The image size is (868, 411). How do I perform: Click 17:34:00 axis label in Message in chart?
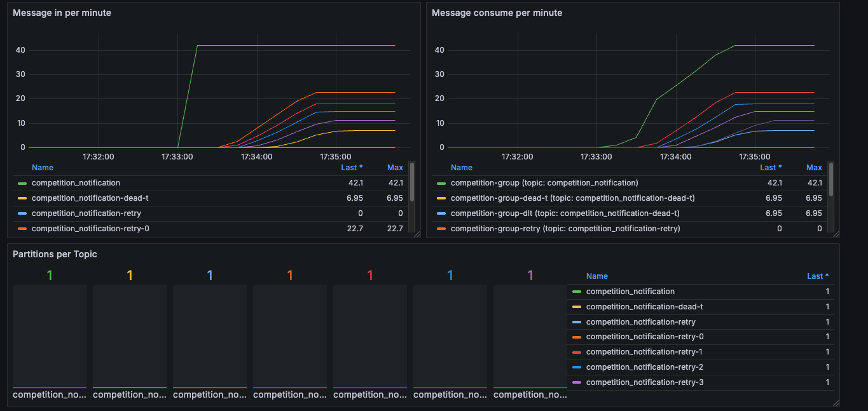tap(256, 156)
